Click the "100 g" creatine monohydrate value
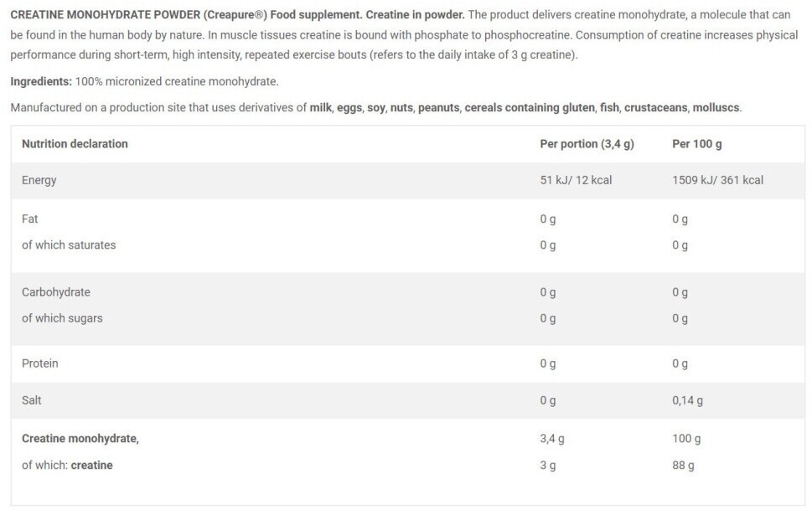812x510 pixels. (x=686, y=438)
